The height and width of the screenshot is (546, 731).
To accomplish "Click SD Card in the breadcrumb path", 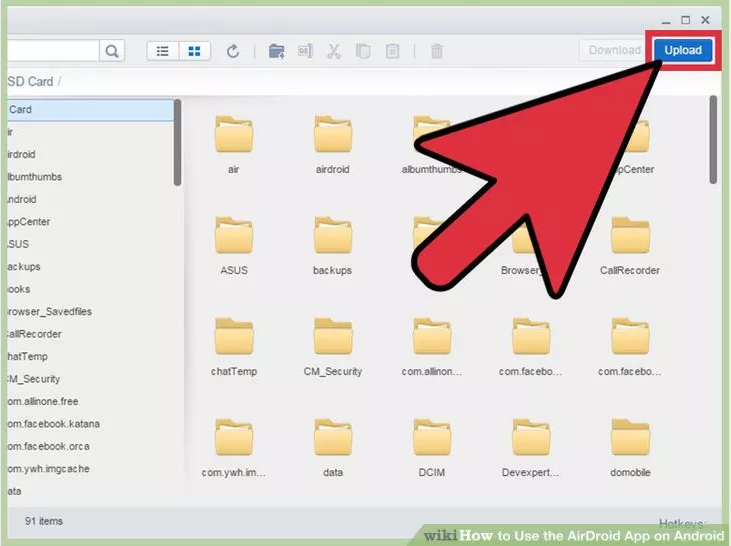I will (x=30, y=82).
